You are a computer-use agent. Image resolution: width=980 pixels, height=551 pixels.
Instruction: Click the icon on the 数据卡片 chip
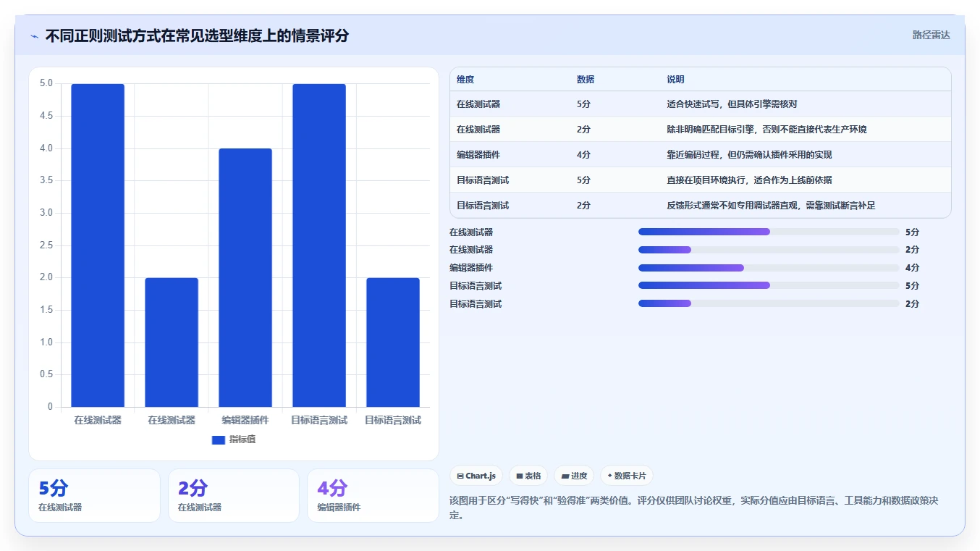610,476
